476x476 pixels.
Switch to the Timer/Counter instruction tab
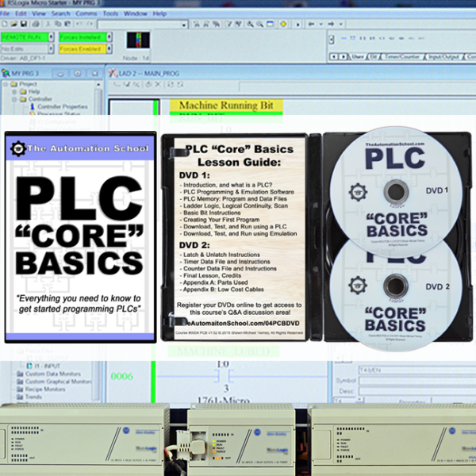click(x=402, y=57)
